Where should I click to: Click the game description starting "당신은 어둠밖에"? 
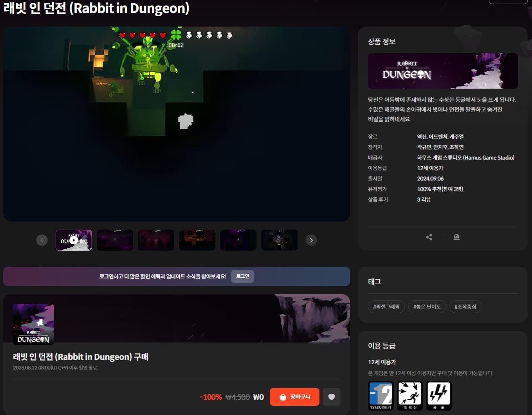coord(442,110)
